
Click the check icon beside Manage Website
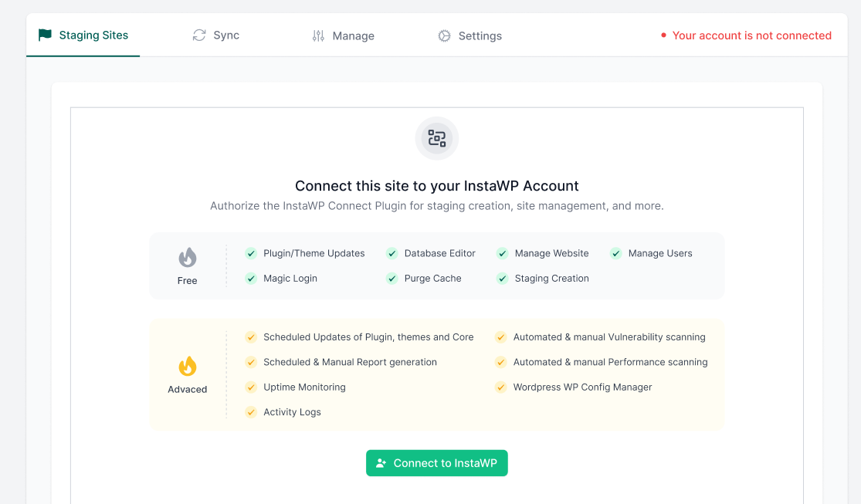tap(503, 253)
